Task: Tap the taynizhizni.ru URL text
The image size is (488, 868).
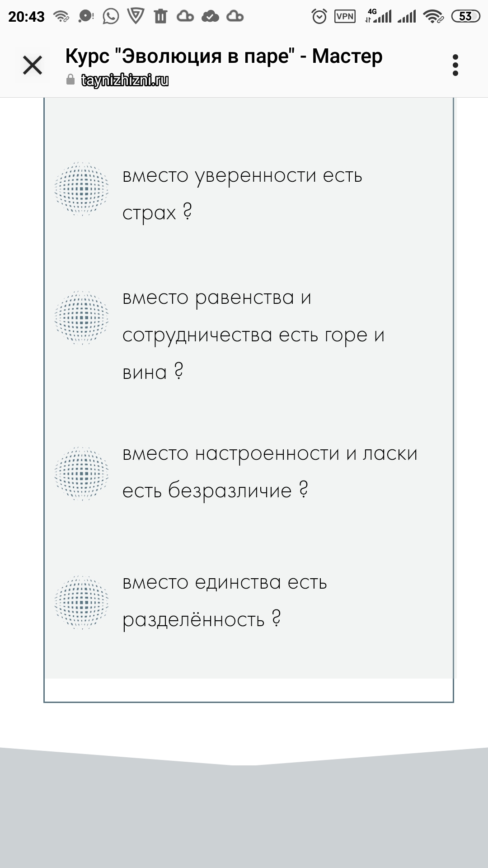Action: [125, 80]
